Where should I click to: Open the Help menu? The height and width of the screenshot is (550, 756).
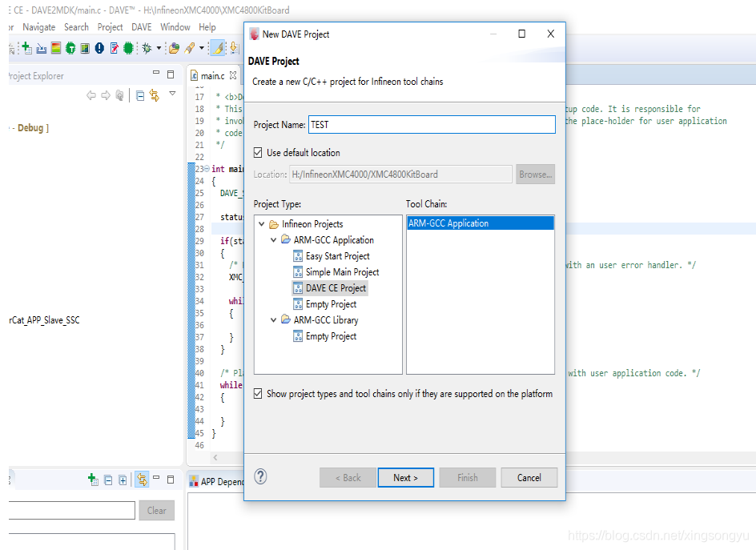(x=207, y=27)
